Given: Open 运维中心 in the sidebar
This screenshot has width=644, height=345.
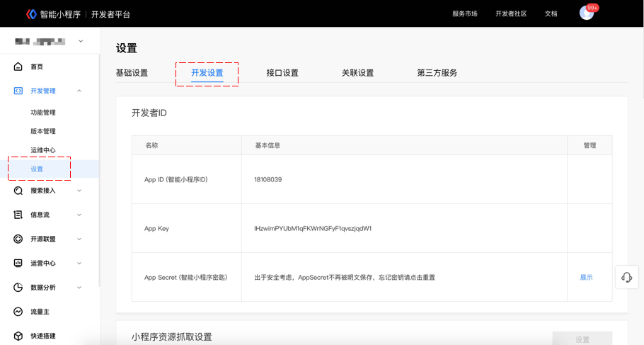Looking at the screenshot, I should coord(43,150).
